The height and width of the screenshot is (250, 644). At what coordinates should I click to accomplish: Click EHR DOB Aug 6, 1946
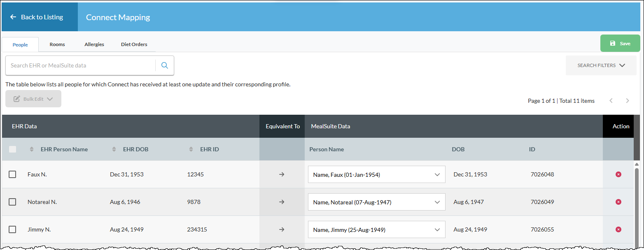point(125,202)
